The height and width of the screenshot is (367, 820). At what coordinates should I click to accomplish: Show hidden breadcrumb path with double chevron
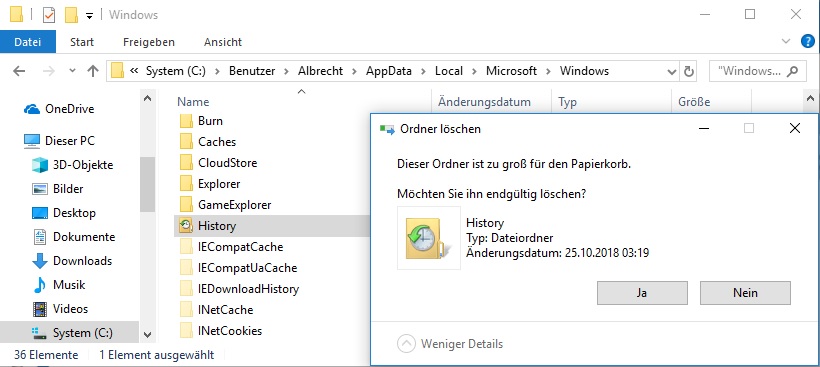pos(134,71)
